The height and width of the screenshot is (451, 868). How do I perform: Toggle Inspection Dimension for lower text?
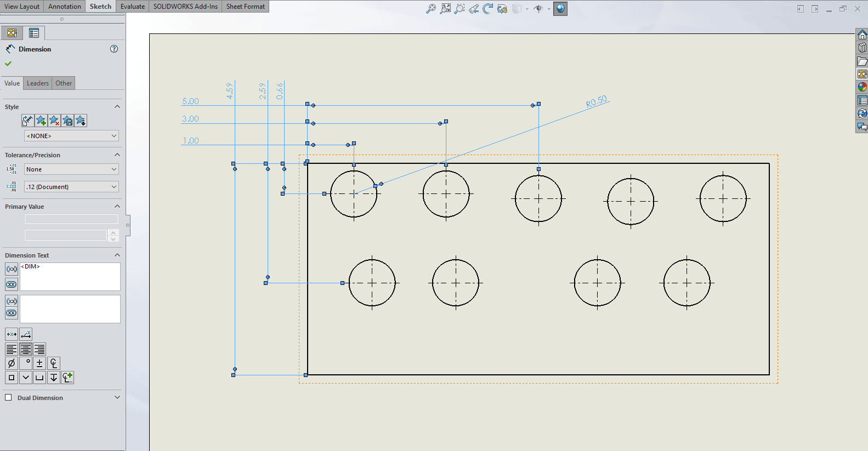12,313
